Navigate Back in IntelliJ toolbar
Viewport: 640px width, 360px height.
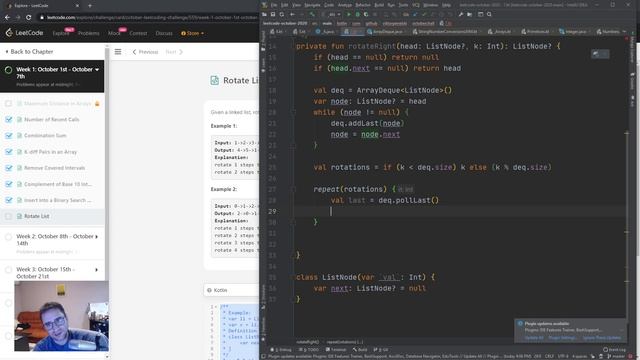click(x=292, y=14)
